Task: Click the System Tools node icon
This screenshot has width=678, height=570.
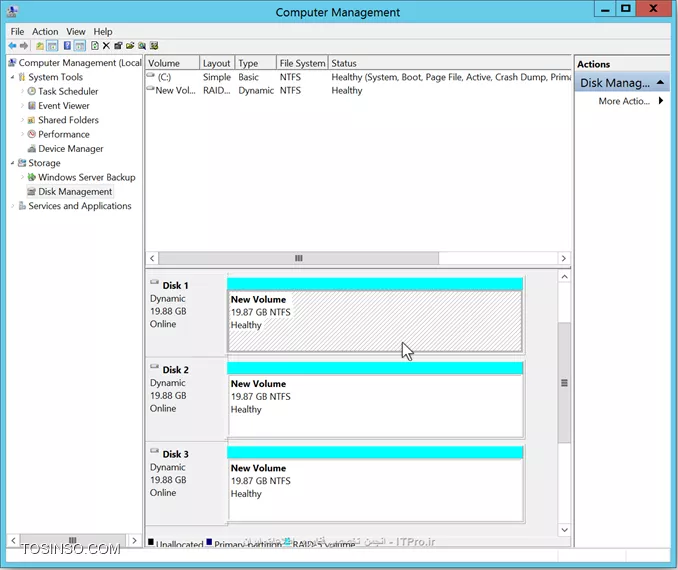Action: [x=22, y=77]
